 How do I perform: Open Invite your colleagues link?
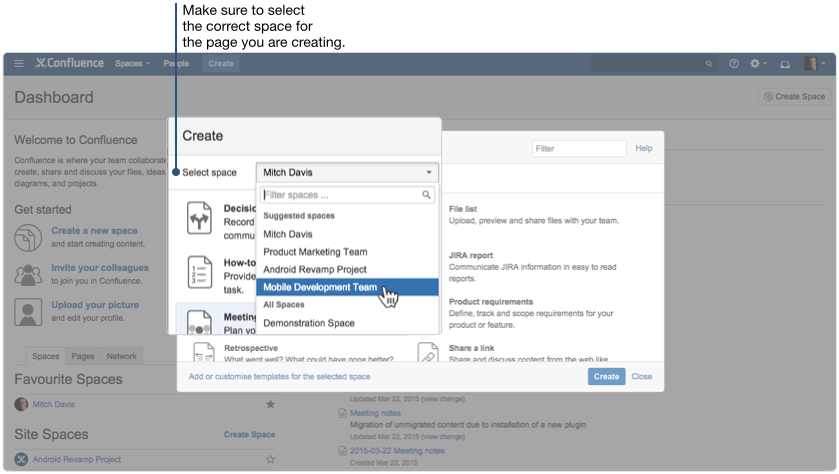tap(100, 267)
